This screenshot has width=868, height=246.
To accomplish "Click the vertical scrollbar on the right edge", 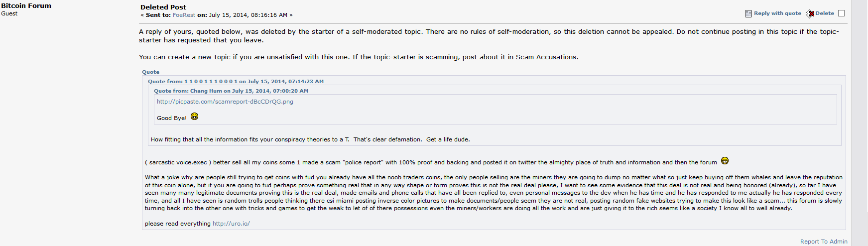I will 860,123.
